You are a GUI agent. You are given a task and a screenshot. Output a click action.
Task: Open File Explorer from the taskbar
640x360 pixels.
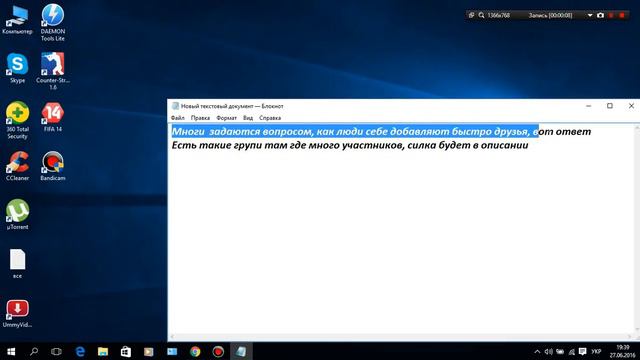coord(103,351)
